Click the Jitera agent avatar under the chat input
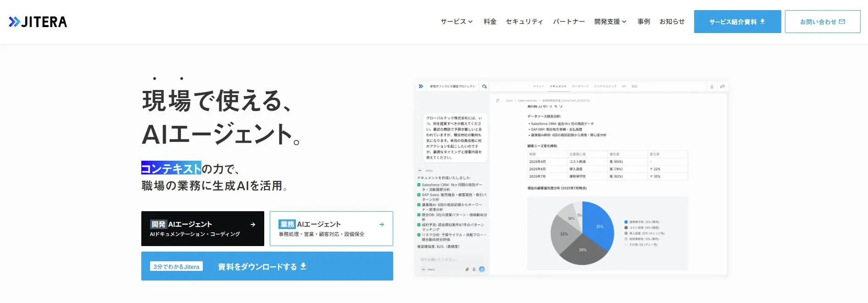The width and height of the screenshot is (868, 303). click(423, 269)
